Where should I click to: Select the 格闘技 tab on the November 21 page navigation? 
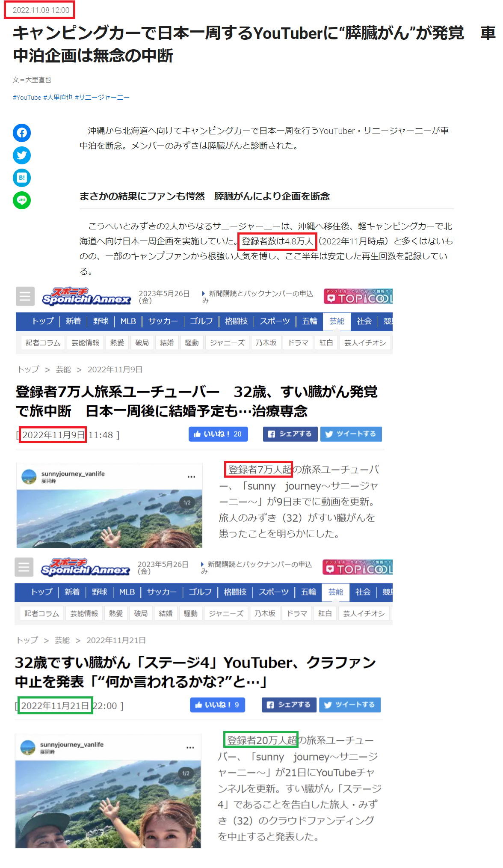click(235, 592)
